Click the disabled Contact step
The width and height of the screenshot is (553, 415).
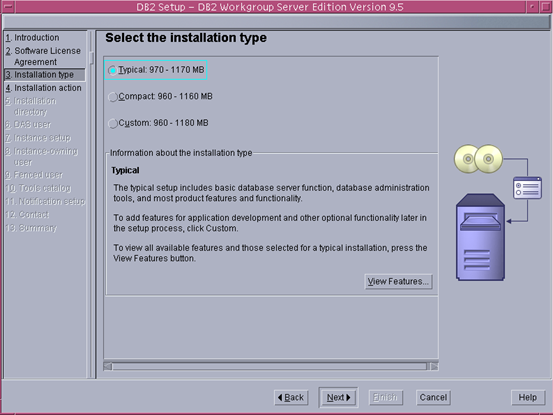(27, 215)
